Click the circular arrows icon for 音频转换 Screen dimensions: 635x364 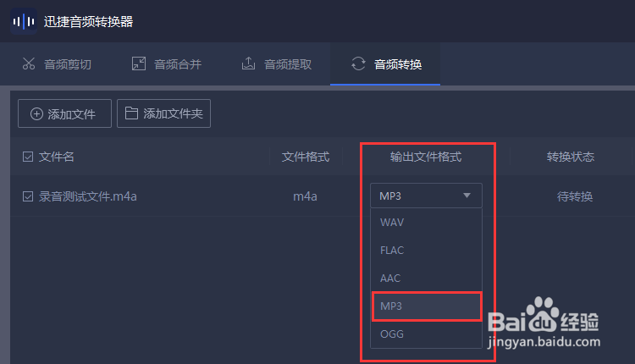click(x=358, y=63)
